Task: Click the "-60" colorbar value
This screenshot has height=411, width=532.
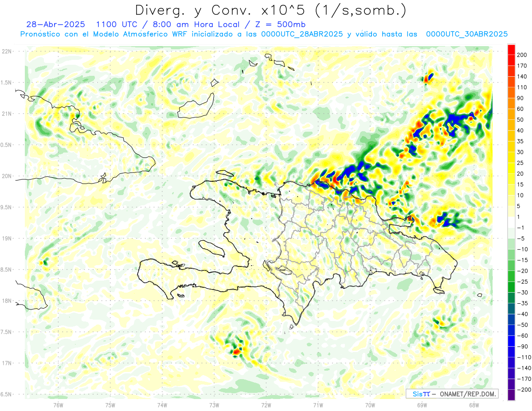Action: click(x=523, y=336)
